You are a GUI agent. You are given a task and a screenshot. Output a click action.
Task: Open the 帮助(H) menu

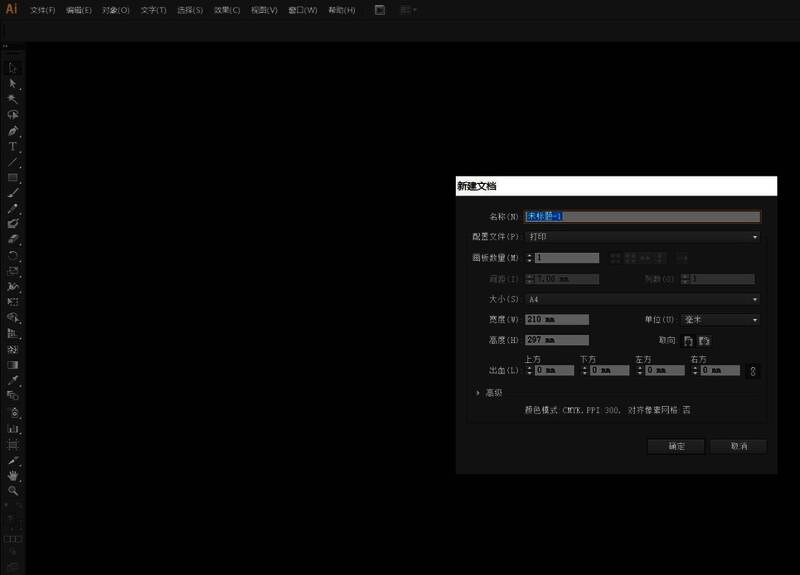[x=341, y=10]
